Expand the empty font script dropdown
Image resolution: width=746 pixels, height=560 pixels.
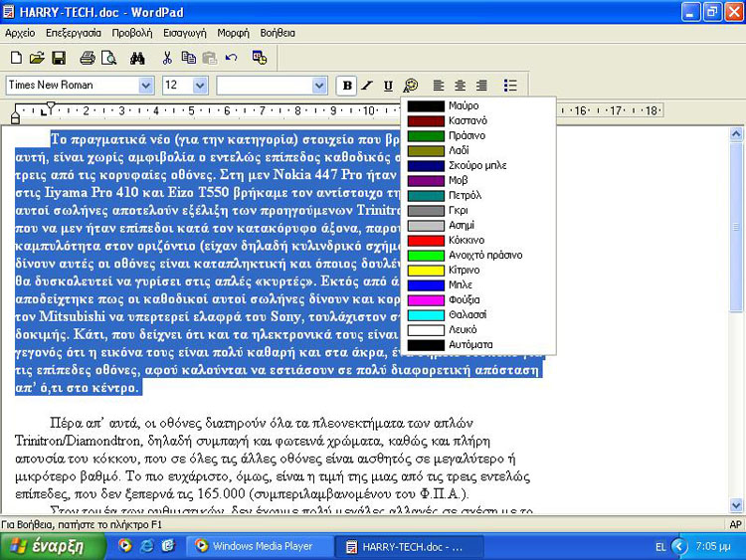(318, 86)
